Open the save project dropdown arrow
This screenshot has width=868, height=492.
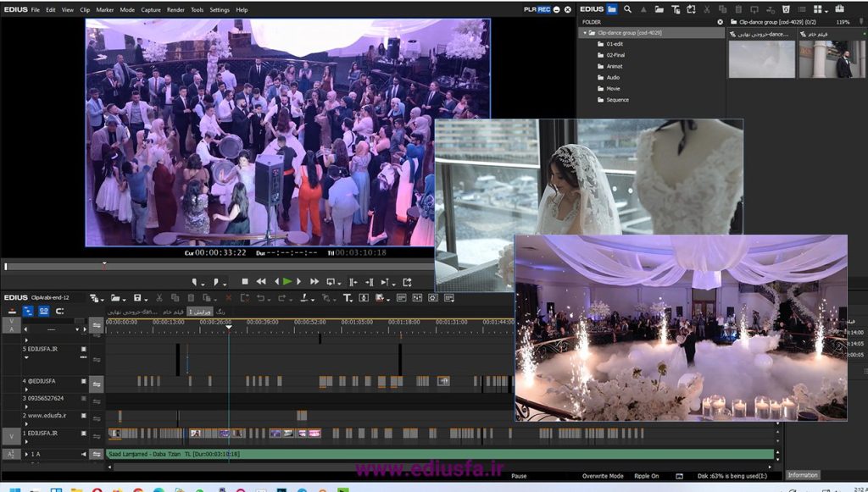tap(145, 300)
